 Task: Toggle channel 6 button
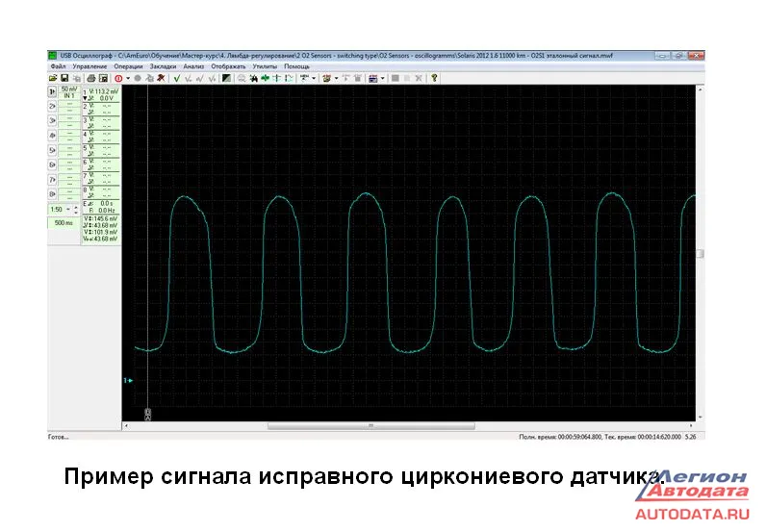click(52, 165)
